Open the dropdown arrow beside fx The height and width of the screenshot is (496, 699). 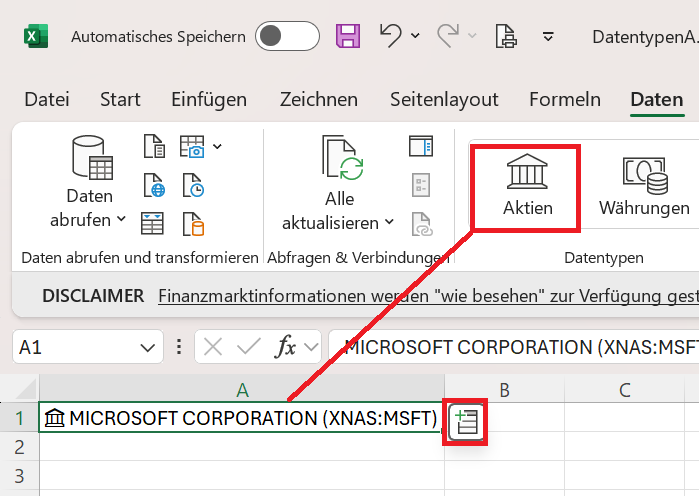click(x=311, y=347)
